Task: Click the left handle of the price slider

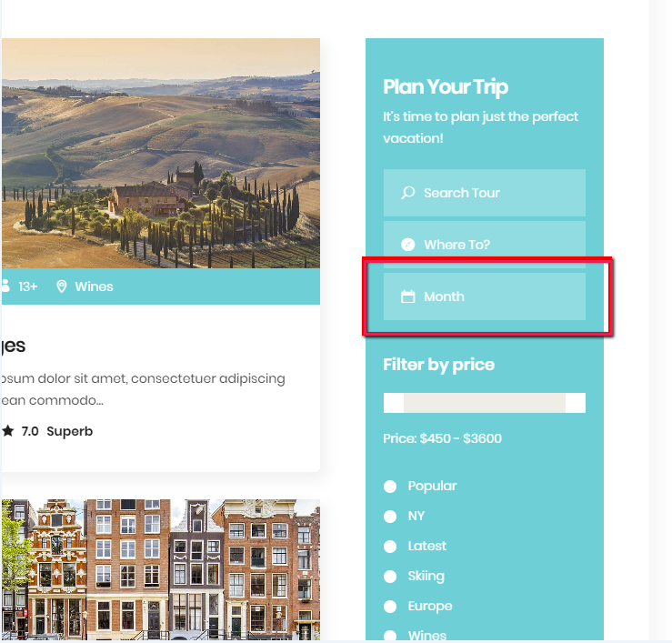Action: 394,403
